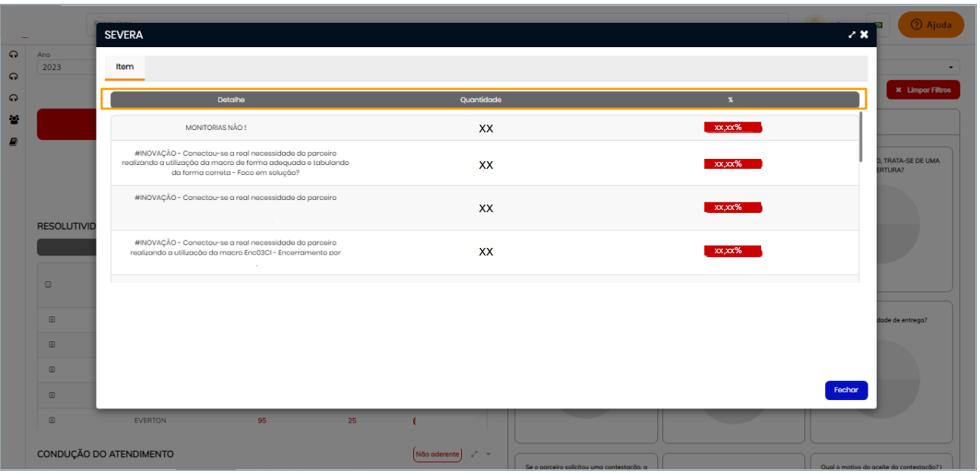Close the SEVERA dialog with the X
Image resolution: width=980 pixels, height=473 pixels.
pos(864,35)
